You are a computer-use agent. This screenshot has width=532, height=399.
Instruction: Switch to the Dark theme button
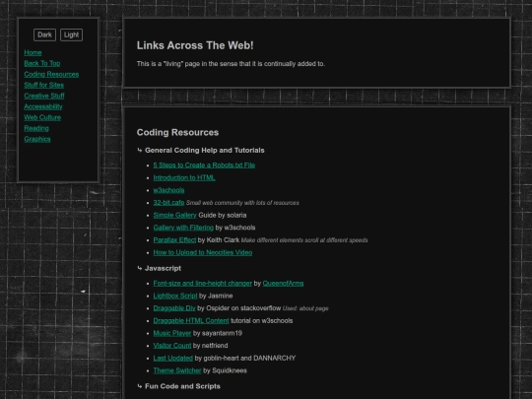pyautogui.click(x=44, y=34)
